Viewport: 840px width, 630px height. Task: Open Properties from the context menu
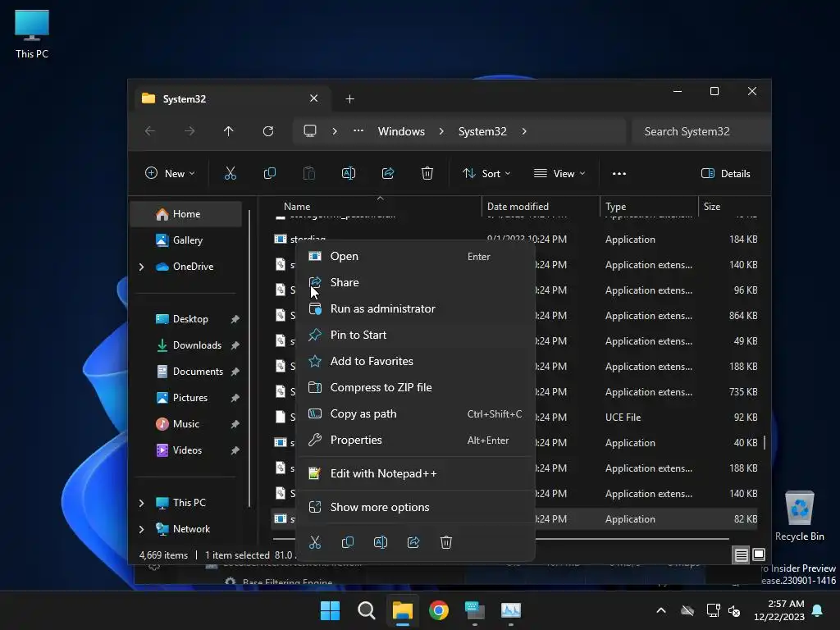(416, 441)
